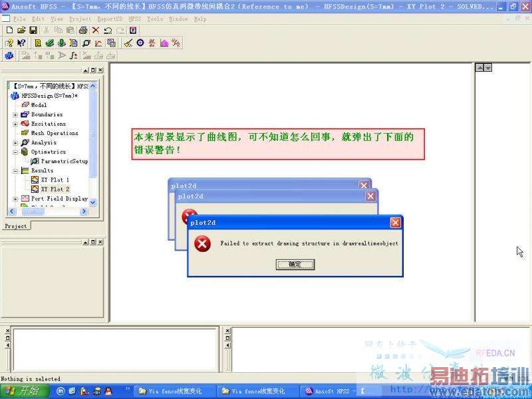The height and width of the screenshot is (399, 532).
Task: Click the Undo arrow icon
Action: click(x=108, y=30)
